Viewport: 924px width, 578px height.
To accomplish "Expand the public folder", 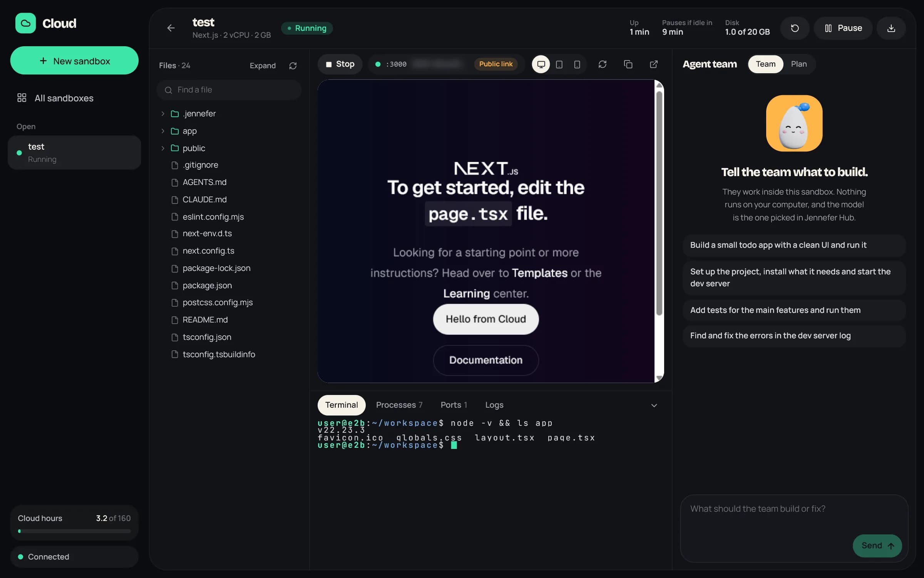I will pyautogui.click(x=162, y=148).
